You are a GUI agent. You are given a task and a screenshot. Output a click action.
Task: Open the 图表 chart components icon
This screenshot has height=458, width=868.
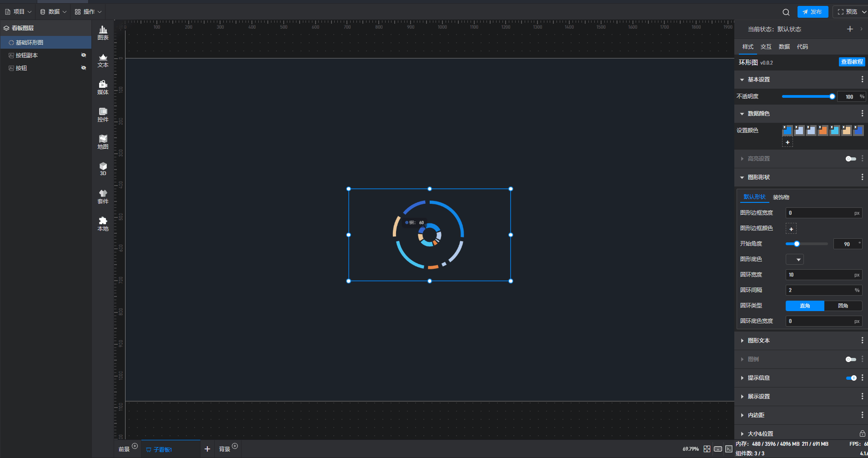pos(103,33)
